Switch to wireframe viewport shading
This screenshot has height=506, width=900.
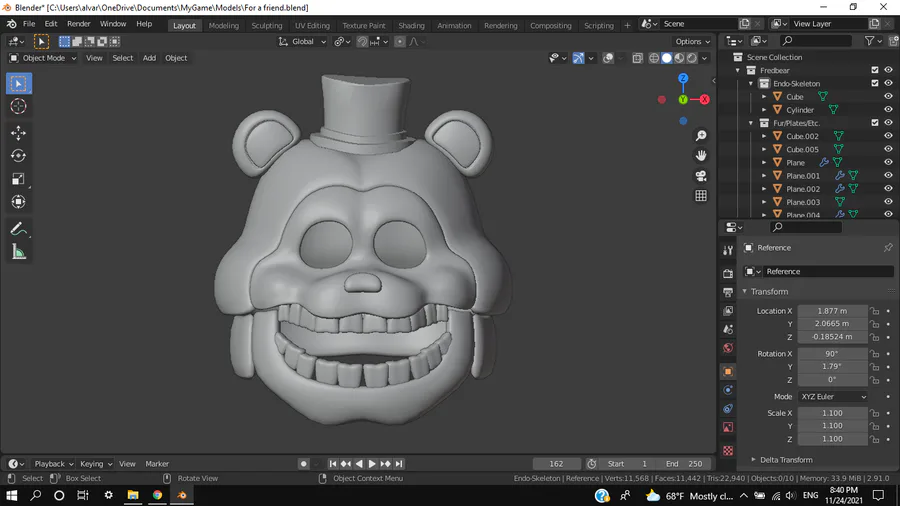tap(654, 58)
